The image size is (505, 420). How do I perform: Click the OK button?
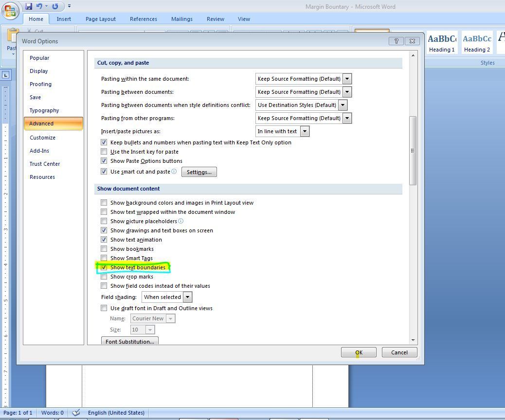[359, 352]
